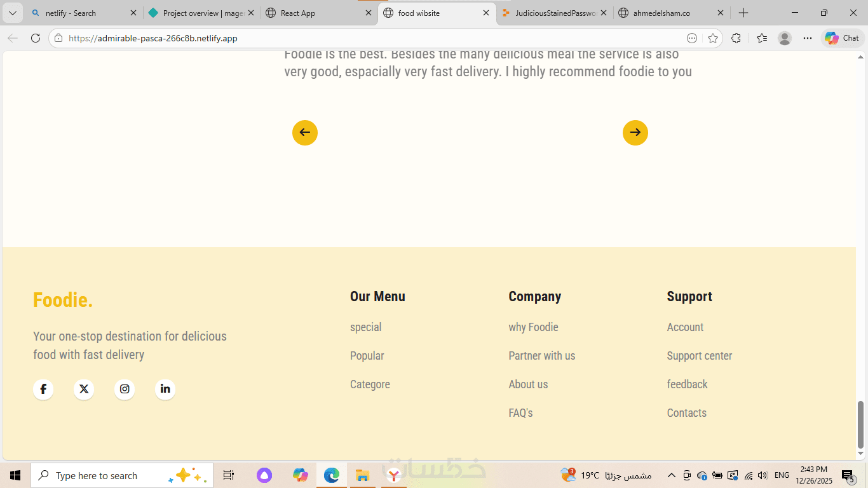The width and height of the screenshot is (868, 488).
Task: Close the Project overview tab
Action: click(251, 13)
